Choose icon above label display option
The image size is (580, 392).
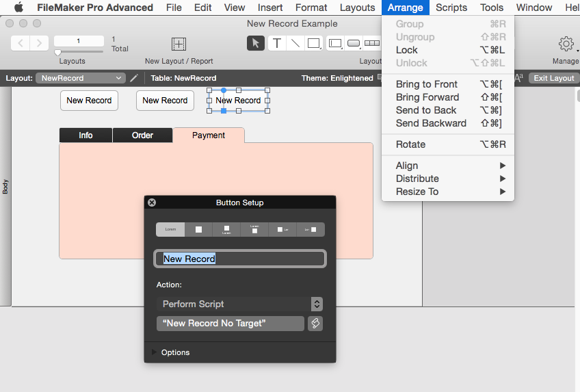[x=226, y=229]
